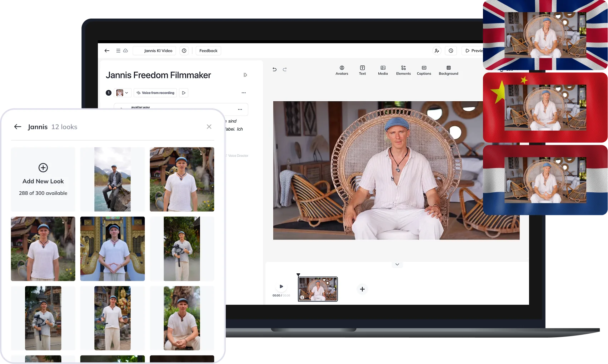Select scene 1 clip in timeline
608x364 pixels.
318,289
